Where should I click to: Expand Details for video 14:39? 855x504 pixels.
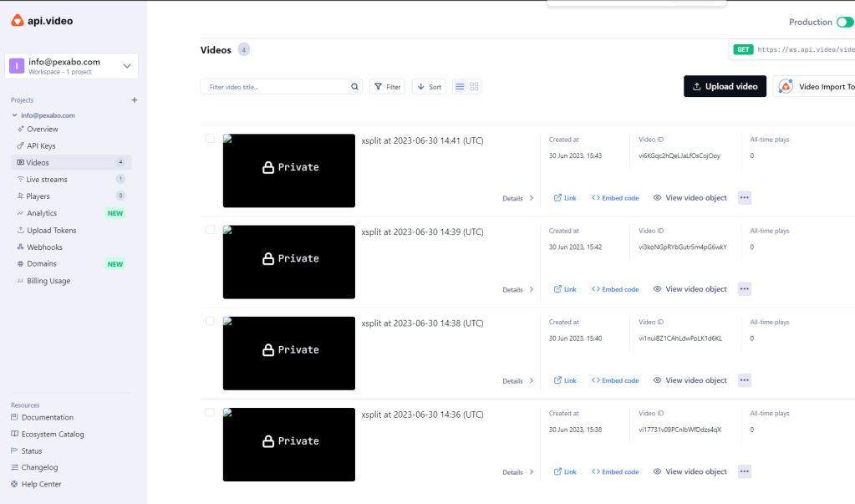518,290
